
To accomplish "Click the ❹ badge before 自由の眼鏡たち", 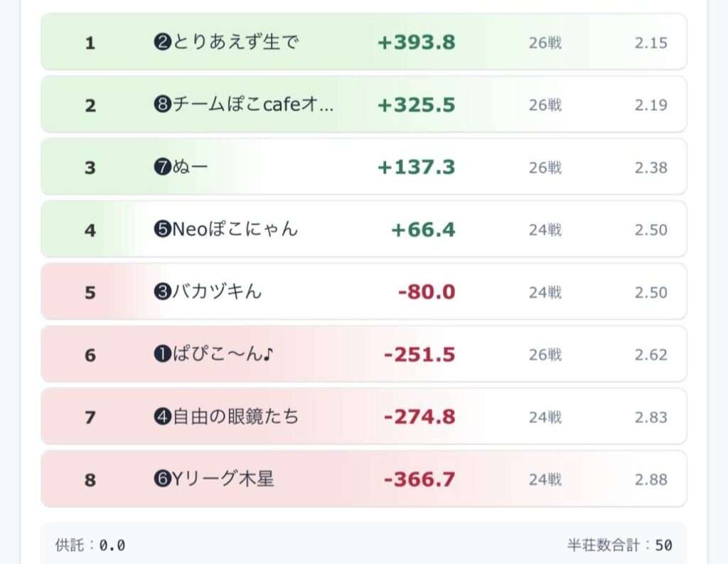I will coord(163,417).
